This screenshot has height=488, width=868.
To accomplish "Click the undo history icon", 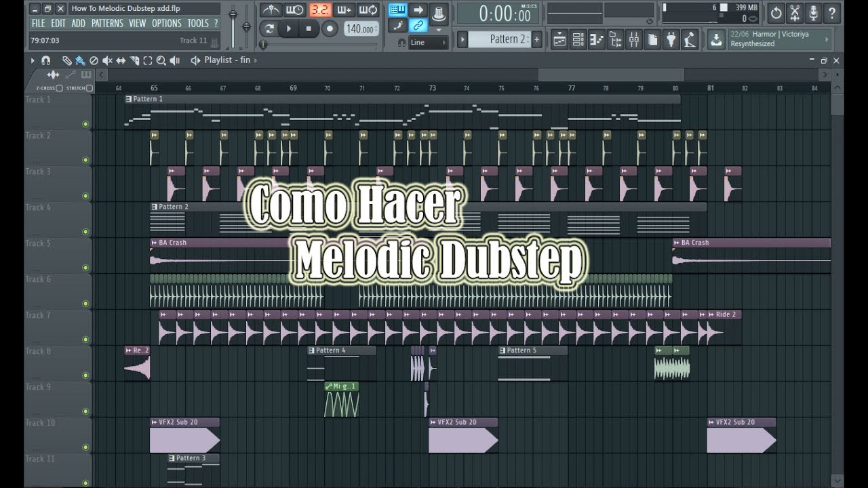I will pos(776,13).
